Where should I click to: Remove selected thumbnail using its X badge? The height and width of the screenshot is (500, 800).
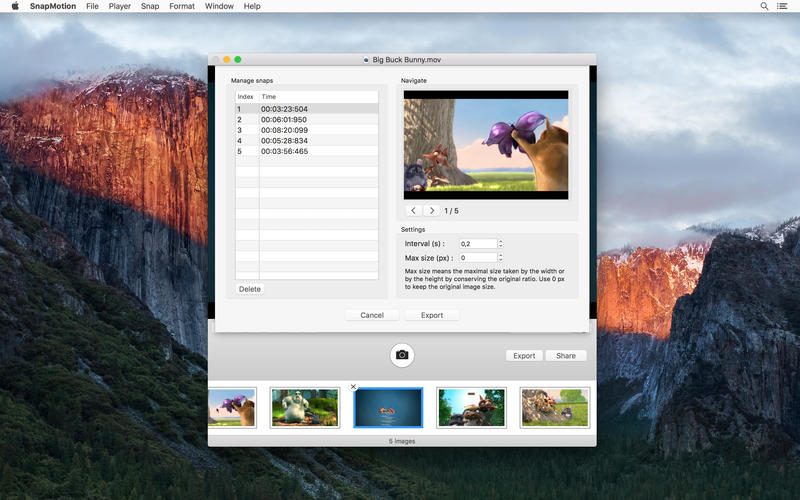[353, 387]
